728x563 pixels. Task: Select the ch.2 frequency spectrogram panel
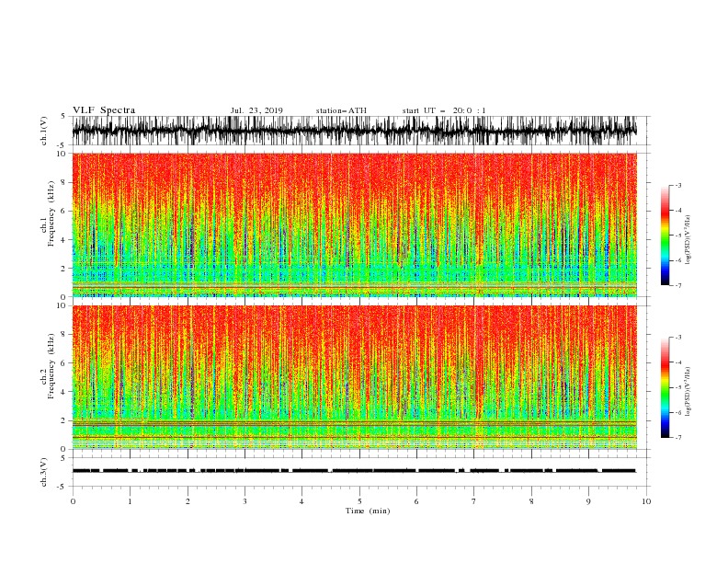click(x=354, y=377)
